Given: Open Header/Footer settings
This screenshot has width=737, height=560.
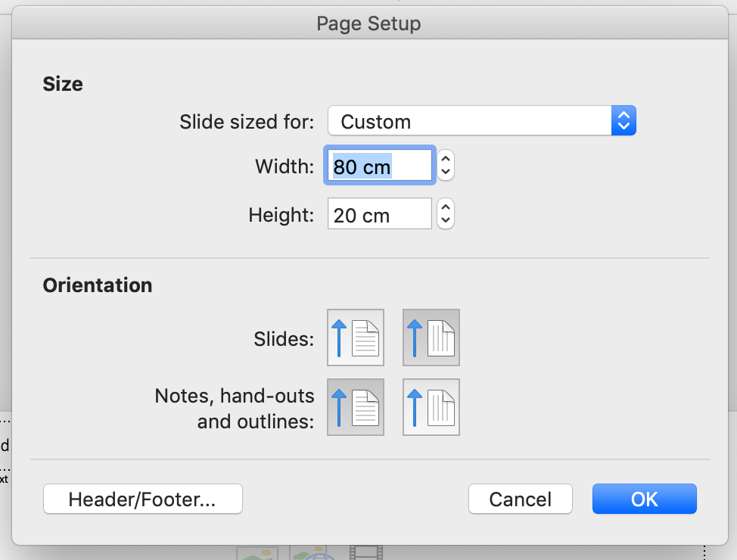Looking at the screenshot, I should (x=142, y=499).
